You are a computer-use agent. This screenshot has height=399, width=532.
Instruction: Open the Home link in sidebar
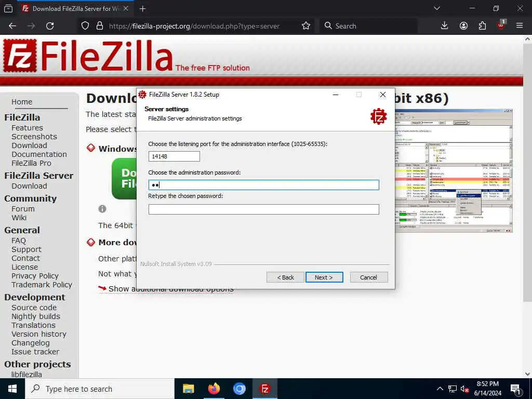[22, 102]
